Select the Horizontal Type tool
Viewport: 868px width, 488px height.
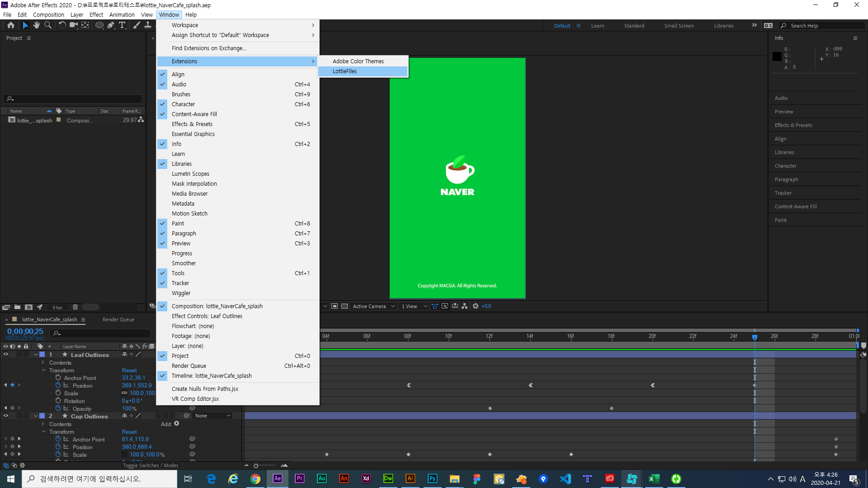point(122,25)
